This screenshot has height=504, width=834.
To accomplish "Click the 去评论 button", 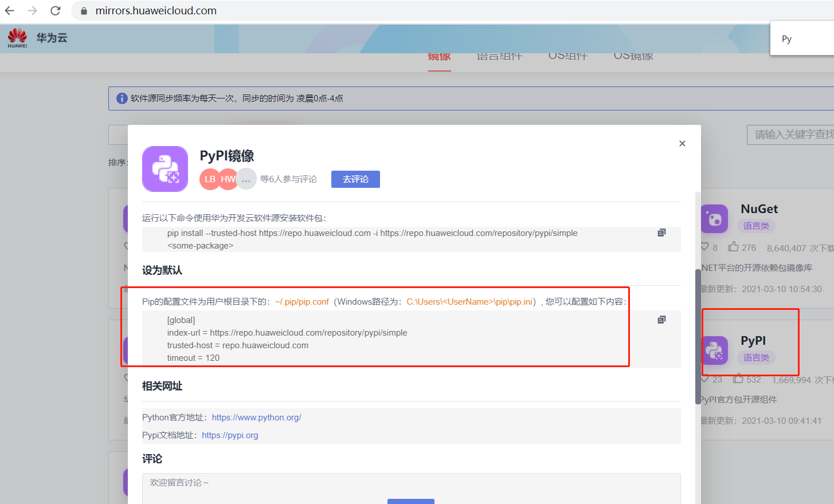I will coord(355,179).
